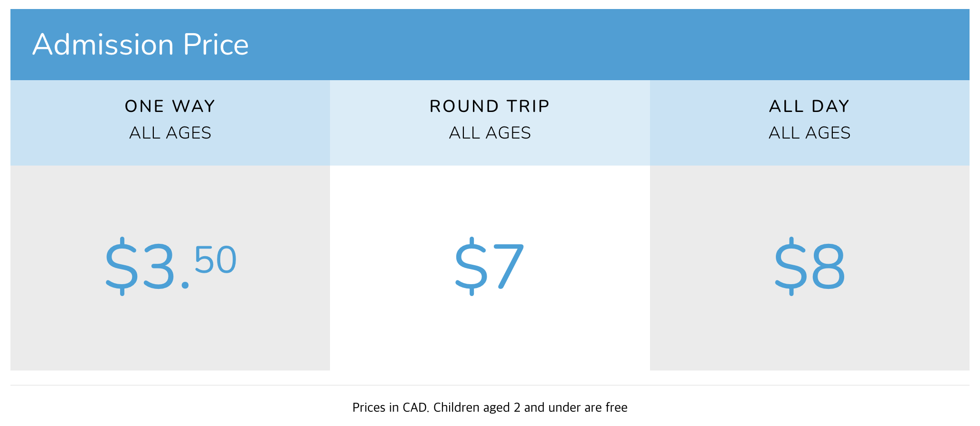980x426 pixels.
Task: Select the ALL DAY column header
Action: (x=809, y=106)
